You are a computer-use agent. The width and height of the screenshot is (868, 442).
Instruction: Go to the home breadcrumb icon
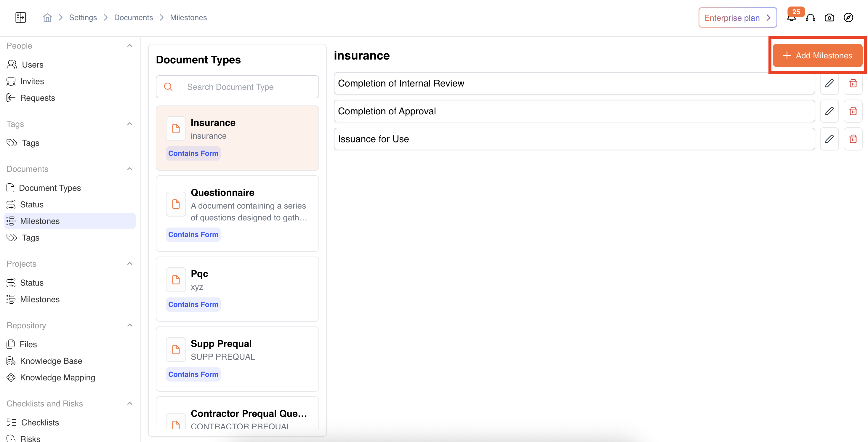47,17
